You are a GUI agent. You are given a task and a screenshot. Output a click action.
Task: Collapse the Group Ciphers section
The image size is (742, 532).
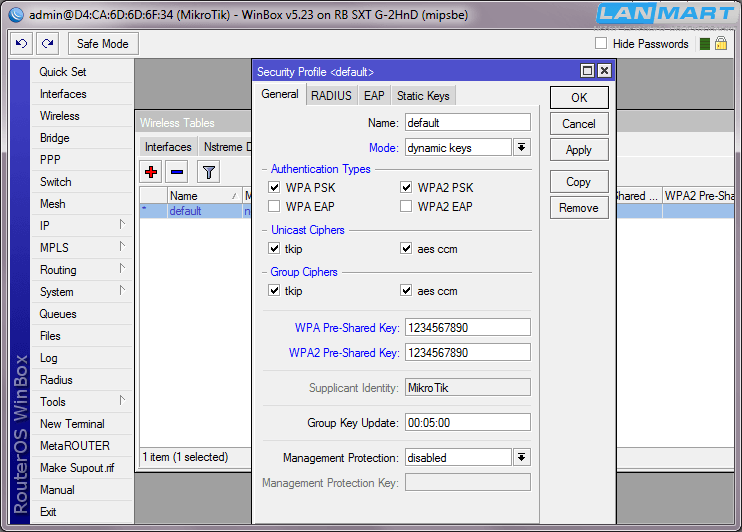[265, 273]
